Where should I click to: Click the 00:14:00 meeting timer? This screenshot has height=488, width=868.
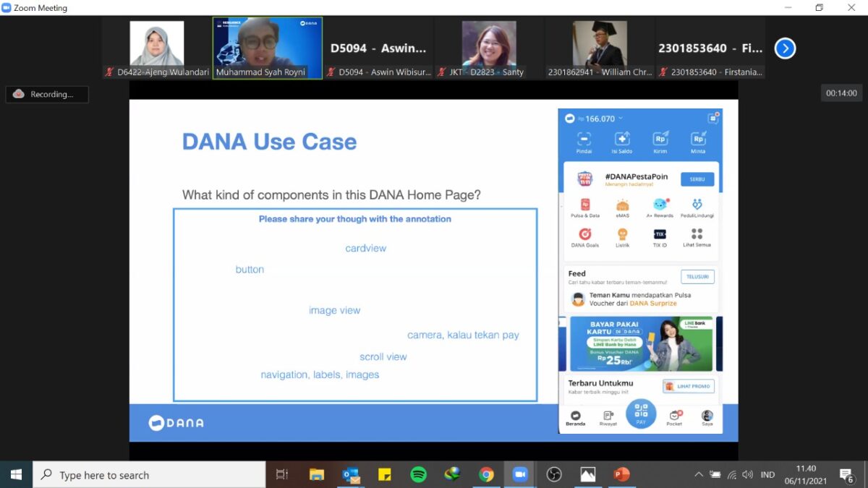point(841,93)
